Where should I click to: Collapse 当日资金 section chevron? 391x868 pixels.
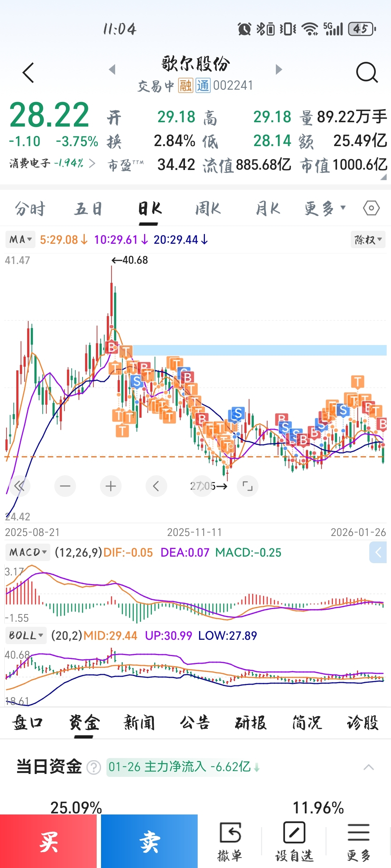369,767
